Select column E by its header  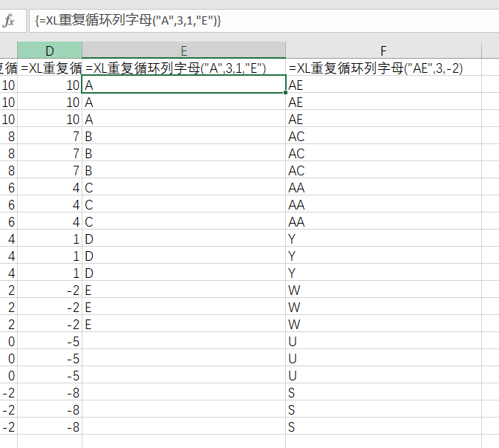[x=183, y=51]
